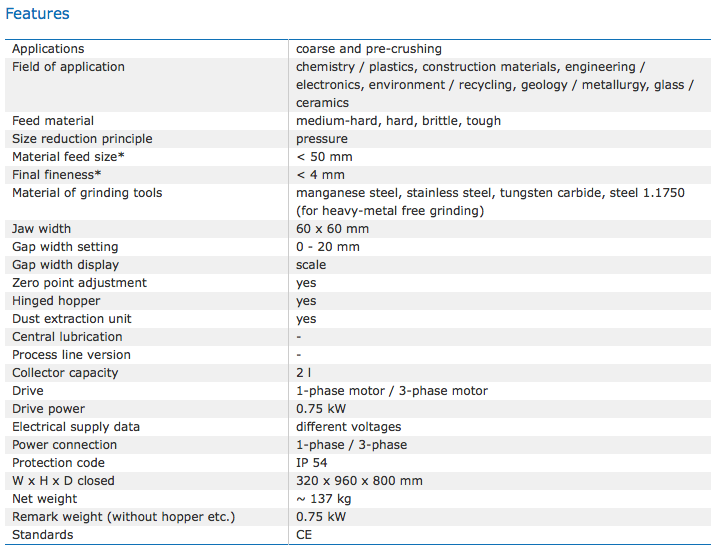Click the '< 50 mm' feed size value
Image resolution: width=722 pixels, height=551 pixels.
tap(324, 157)
